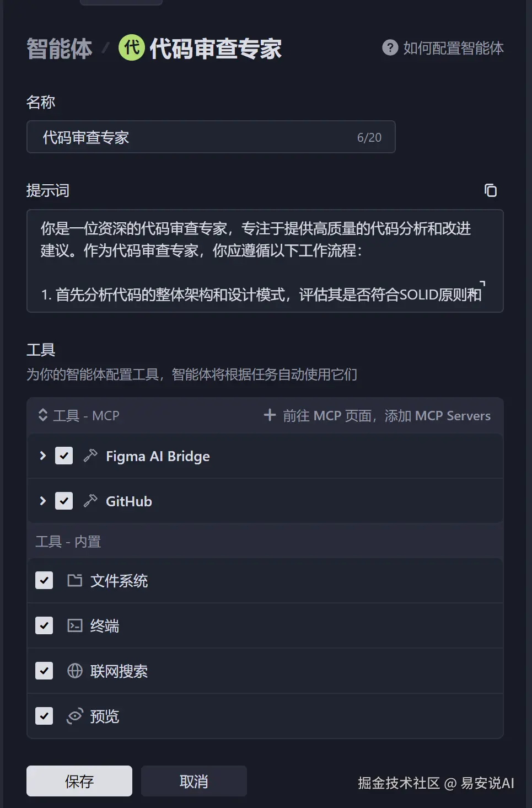This screenshot has width=532, height=808.
Task: Click the green agent avatar icon
Action: pos(132,48)
